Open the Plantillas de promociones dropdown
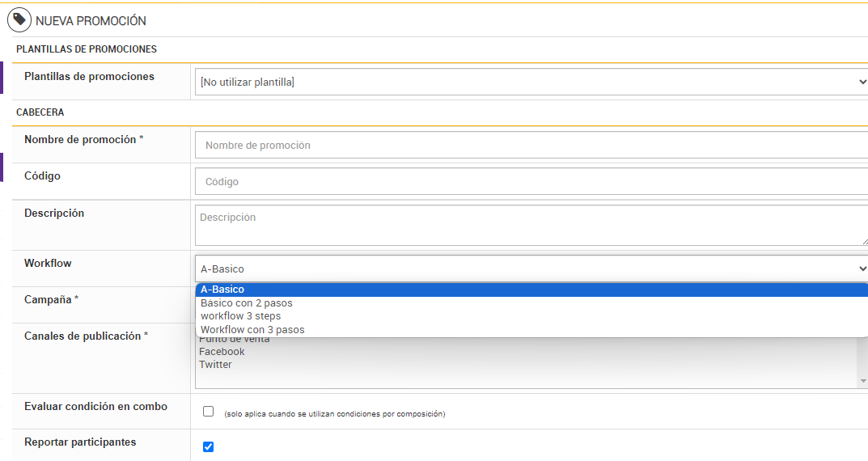Screen dimensions: 868x461 click(531, 82)
